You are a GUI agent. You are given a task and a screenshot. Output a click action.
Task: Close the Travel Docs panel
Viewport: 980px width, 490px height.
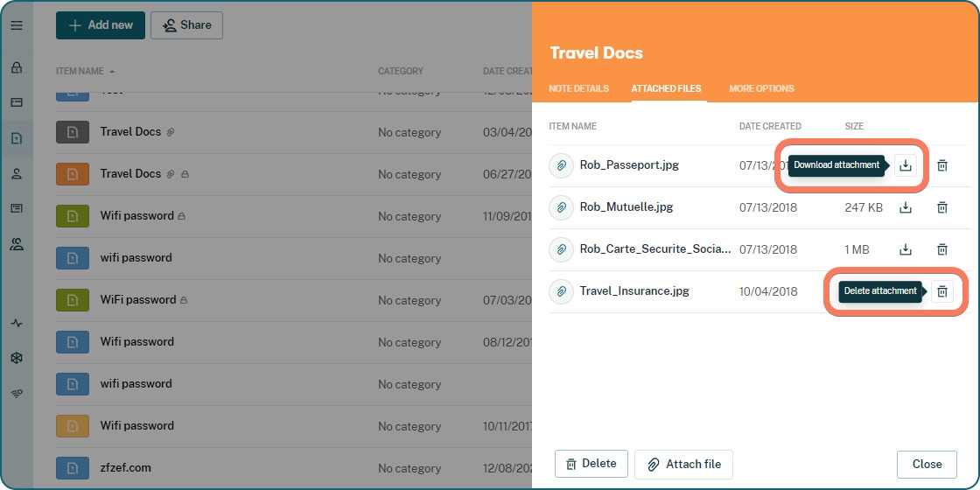tap(927, 465)
